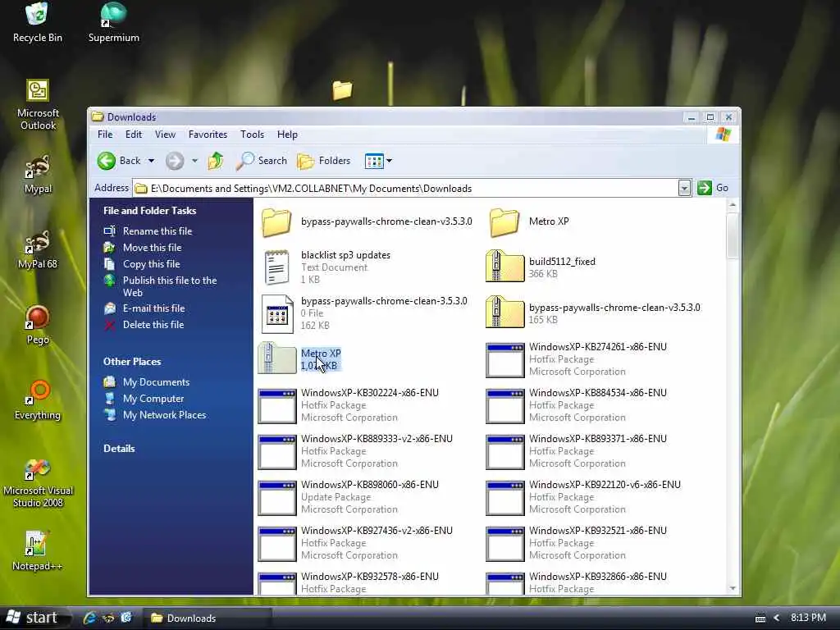840x630 pixels.
Task: Select WindowsXP-KB922120-v6-x86-ENU hotfix icon
Action: pos(504,498)
